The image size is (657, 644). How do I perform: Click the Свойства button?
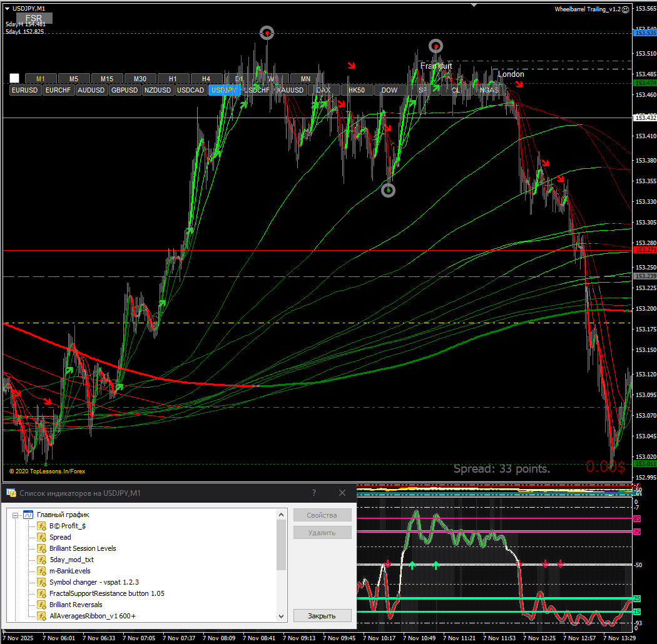point(322,515)
